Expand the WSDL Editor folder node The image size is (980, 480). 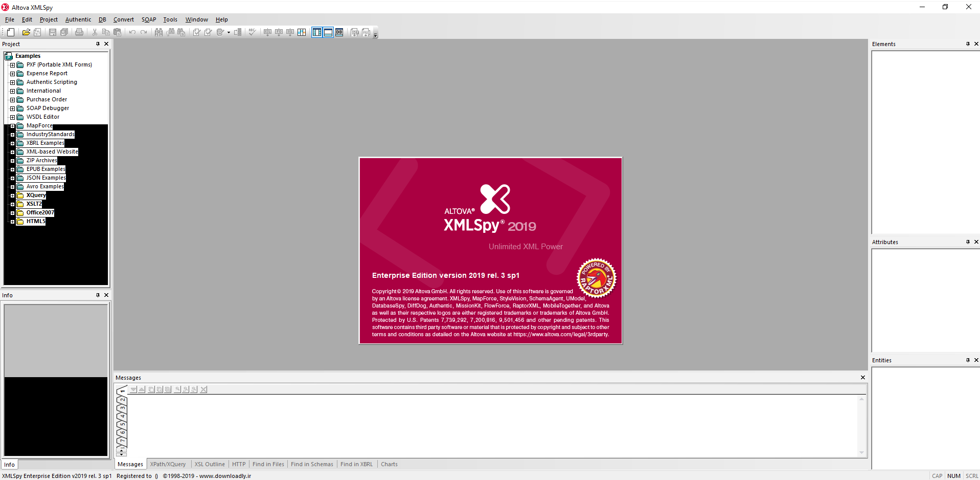tap(13, 117)
